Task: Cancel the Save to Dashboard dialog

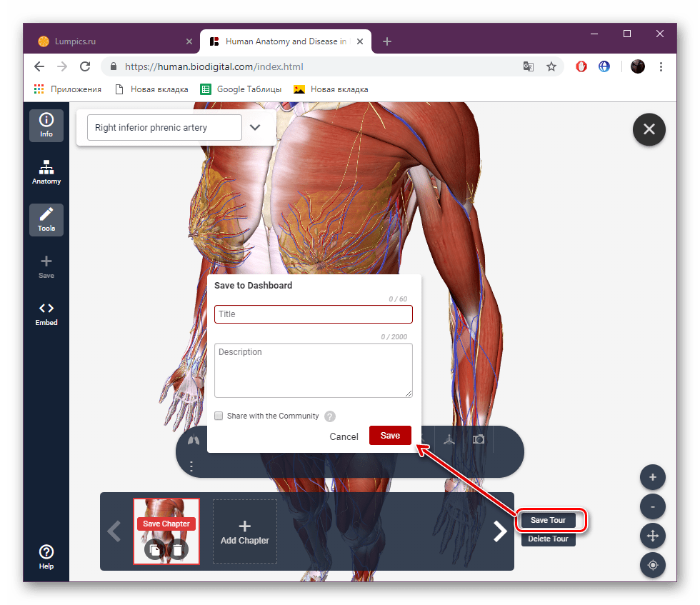Action: click(344, 436)
